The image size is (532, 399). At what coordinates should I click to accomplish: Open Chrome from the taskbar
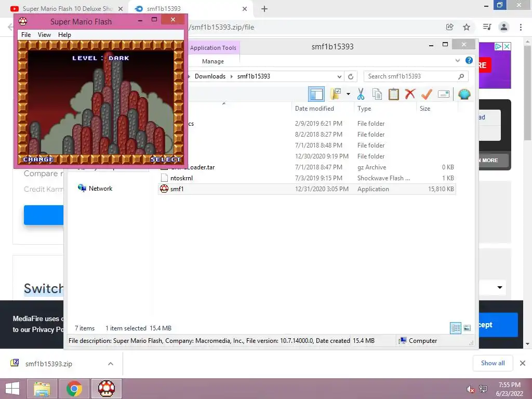(x=74, y=389)
